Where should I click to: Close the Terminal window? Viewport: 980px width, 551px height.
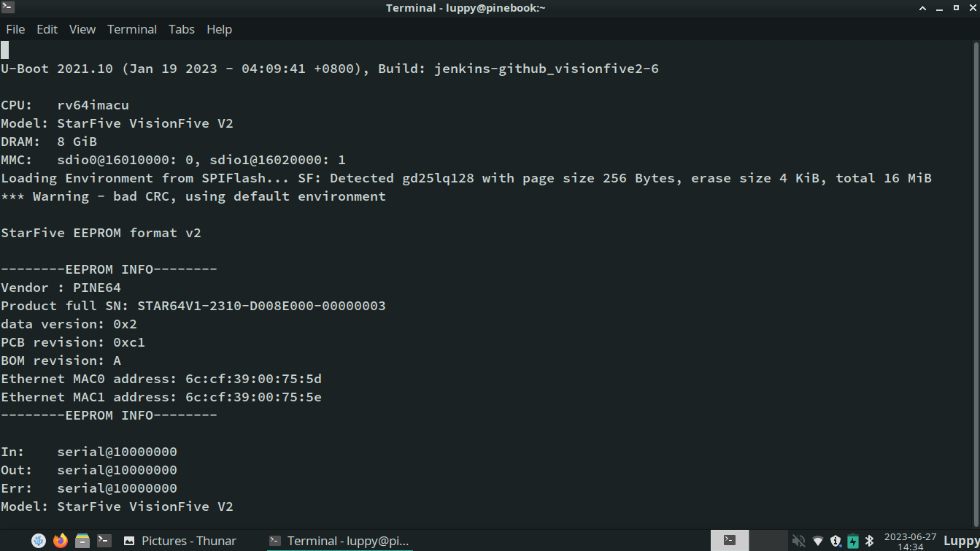[972, 8]
